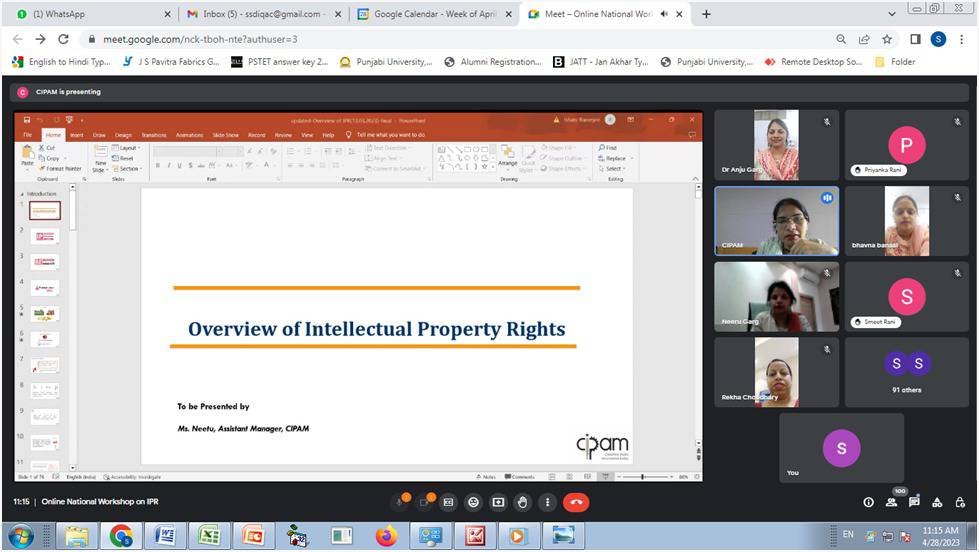
Task: Open the in-call chat panel
Action: click(x=914, y=502)
